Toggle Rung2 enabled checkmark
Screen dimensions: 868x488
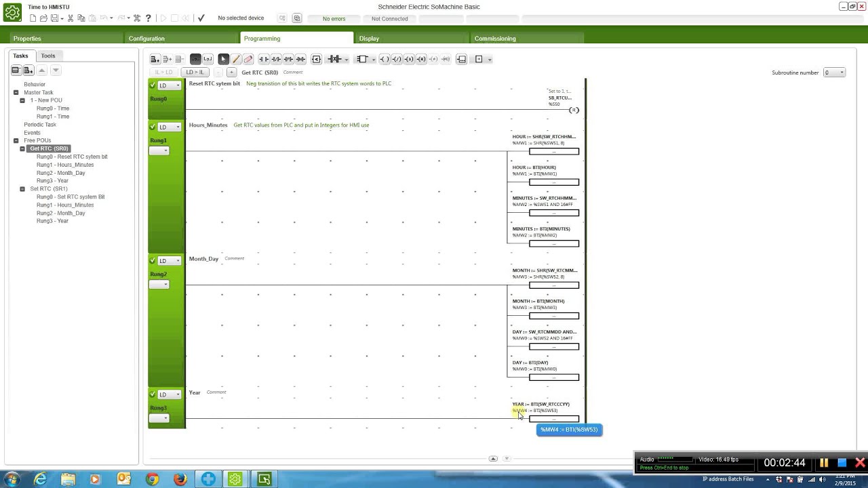153,260
